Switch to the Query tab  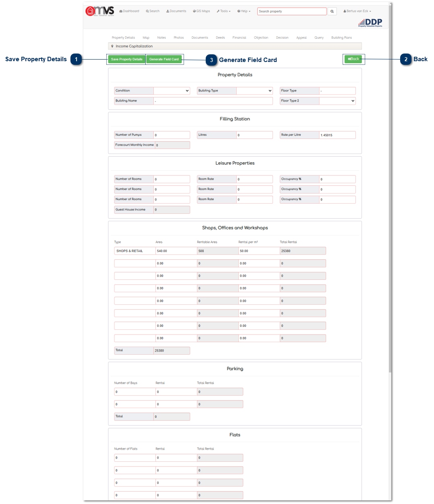tap(319, 37)
